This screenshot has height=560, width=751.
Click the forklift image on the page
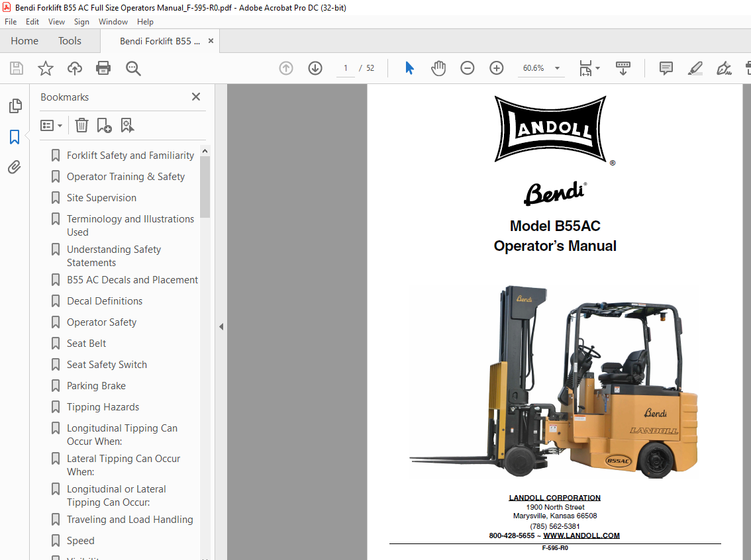coord(554,382)
